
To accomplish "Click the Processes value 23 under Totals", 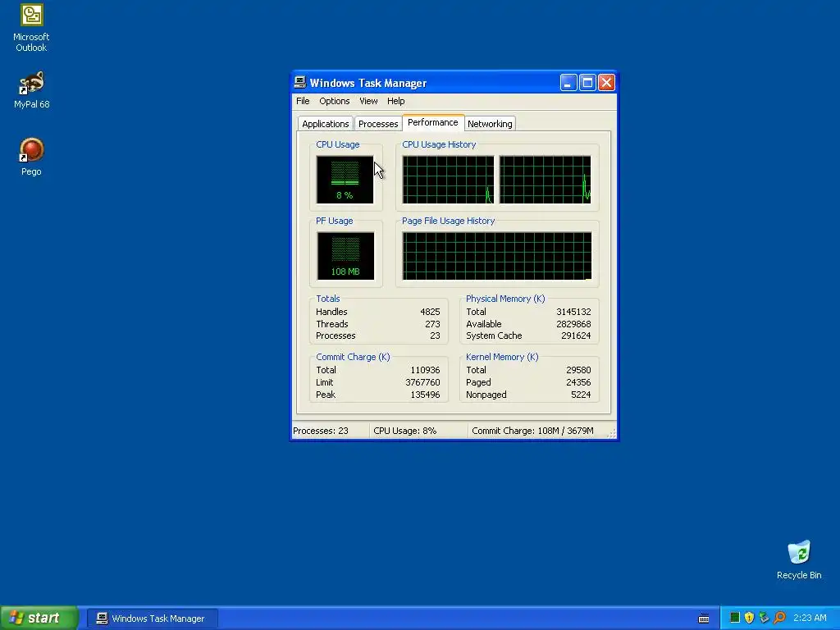I will 435,336.
